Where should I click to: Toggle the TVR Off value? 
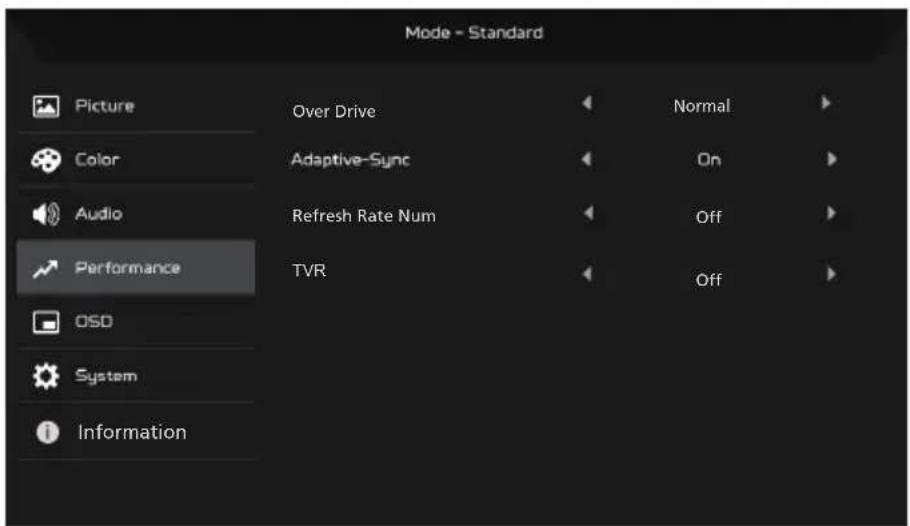[x=709, y=280]
